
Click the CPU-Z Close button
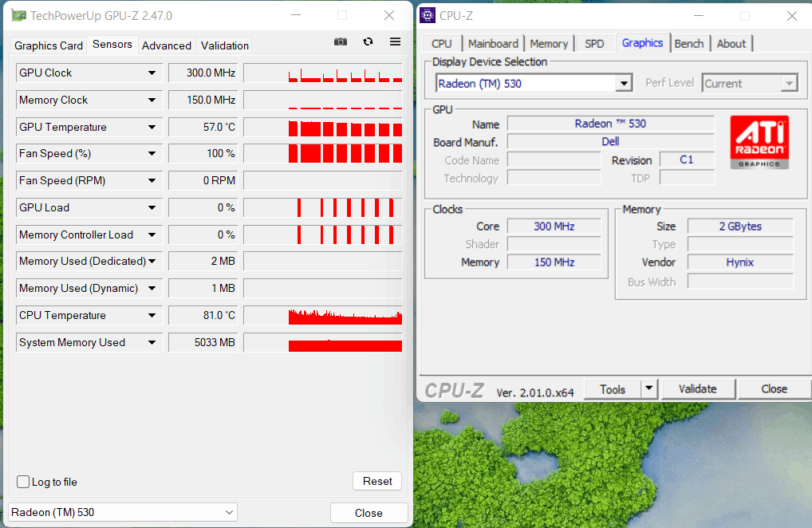coord(775,388)
